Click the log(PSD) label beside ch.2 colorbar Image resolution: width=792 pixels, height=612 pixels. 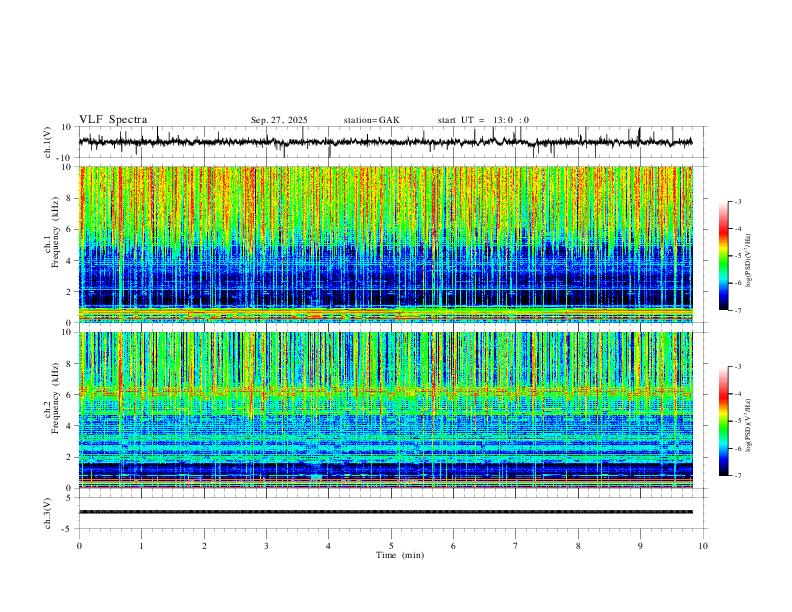click(748, 425)
